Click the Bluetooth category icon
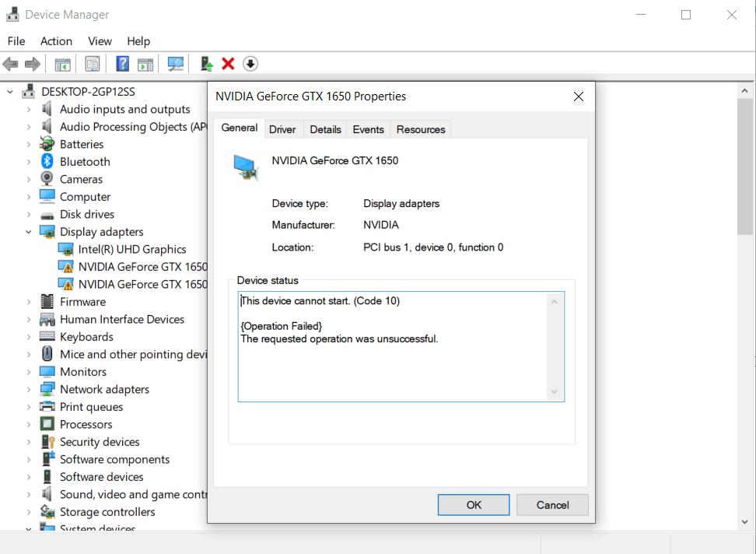The image size is (756, 554). coord(47,161)
